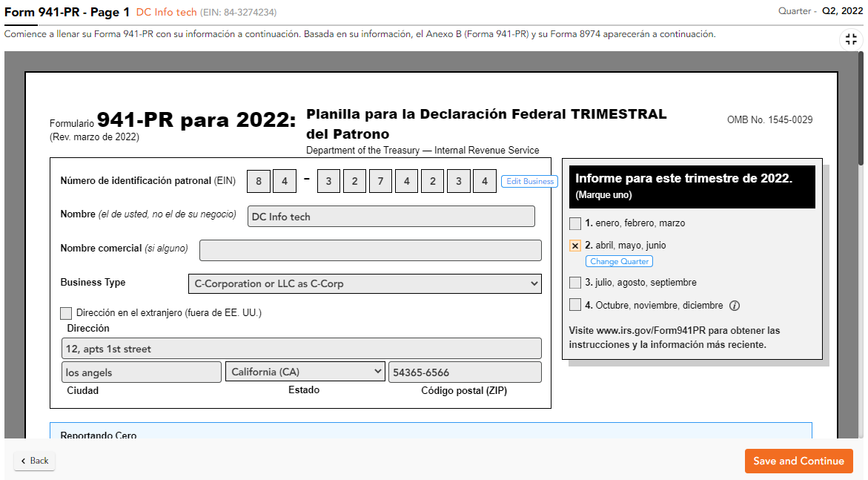Open the Edit Business link
The height and width of the screenshot is (480, 868).
click(529, 181)
